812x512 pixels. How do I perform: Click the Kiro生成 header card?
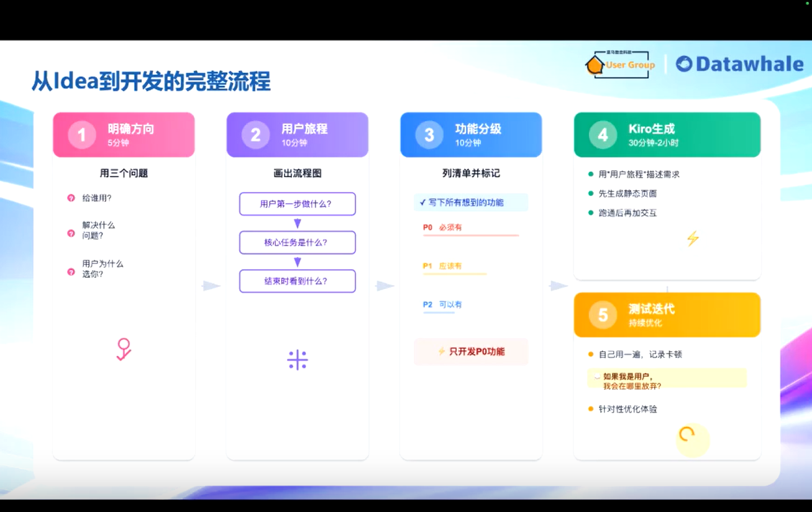click(667, 135)
